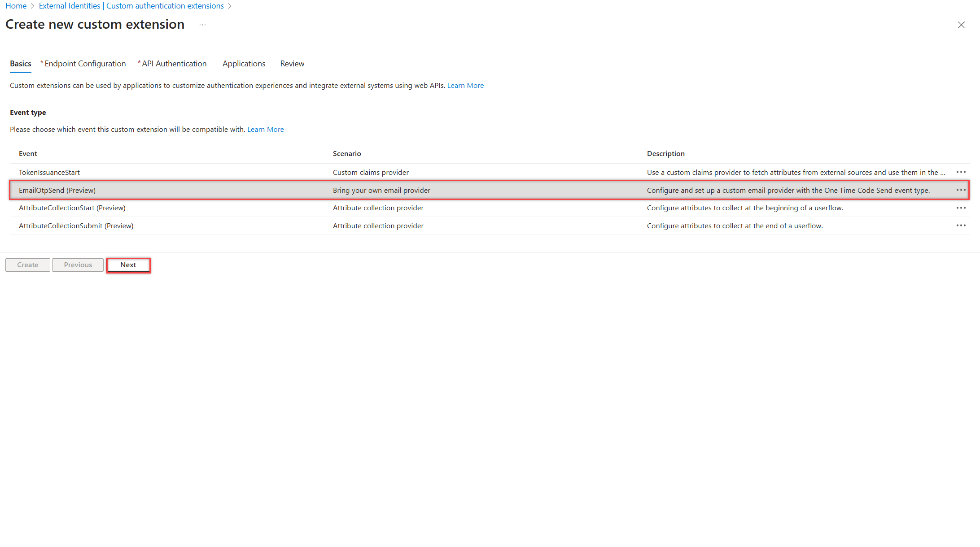The image size is (980, 547).
Task: Open more options for AttributeCollectionSubmit row
Action: click(961, 226)
